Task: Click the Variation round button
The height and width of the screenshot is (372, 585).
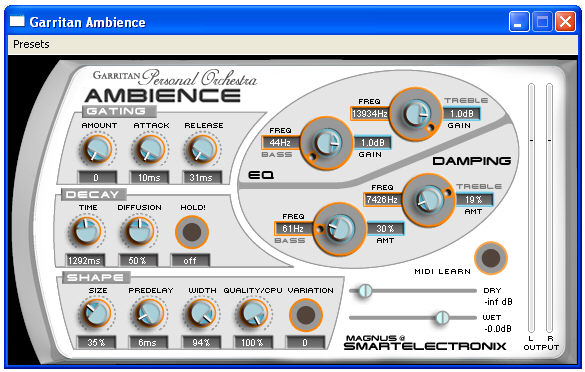Action: pos(306,315)
